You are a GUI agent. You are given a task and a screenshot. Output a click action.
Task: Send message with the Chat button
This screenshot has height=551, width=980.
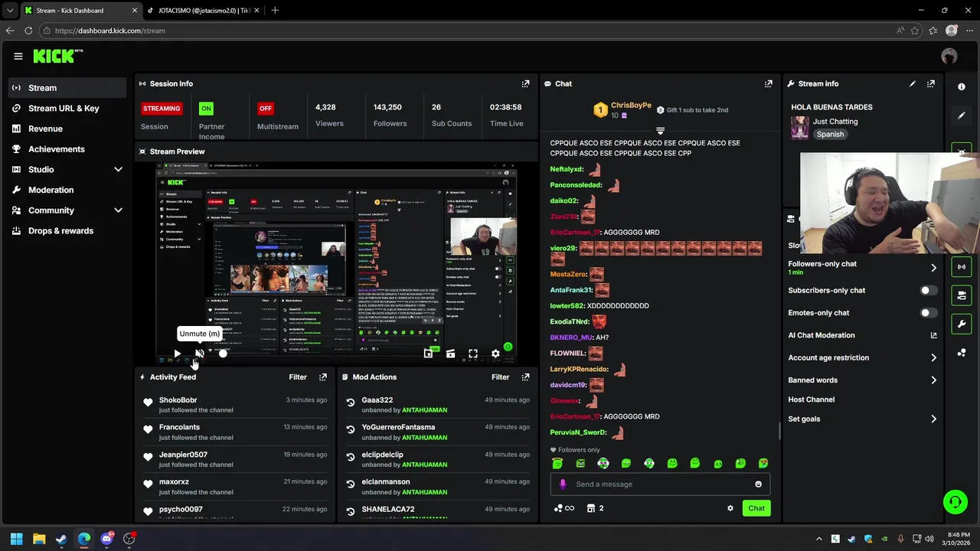pos(756,508)
